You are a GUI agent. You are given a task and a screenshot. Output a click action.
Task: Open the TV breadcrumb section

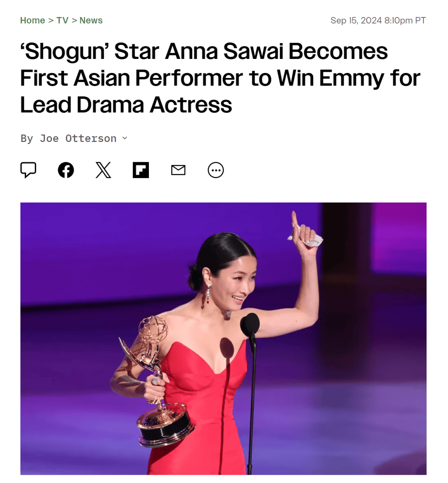tap(62, 20)
